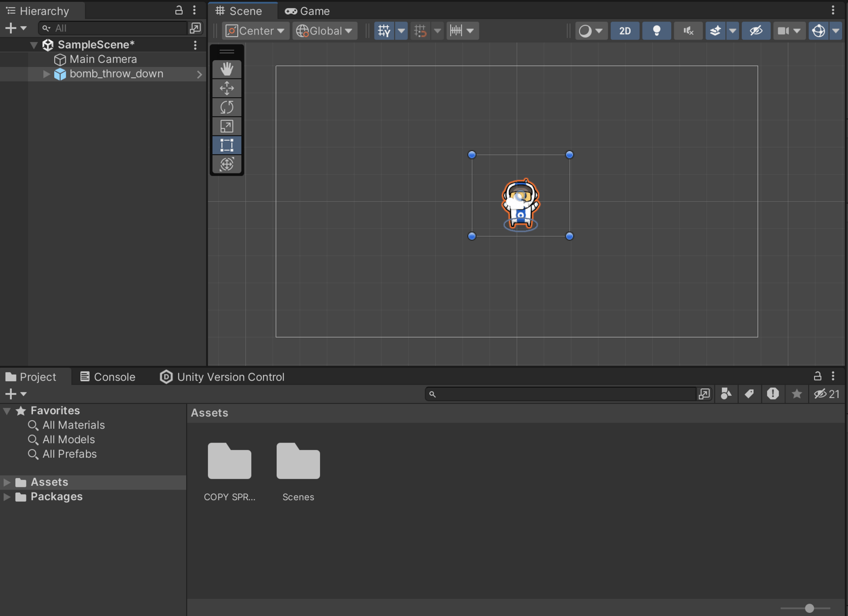The width and height of the screenshot is (848, 616).
Task: Select the combined Transform tool
Action: click(x=227, y=164)
